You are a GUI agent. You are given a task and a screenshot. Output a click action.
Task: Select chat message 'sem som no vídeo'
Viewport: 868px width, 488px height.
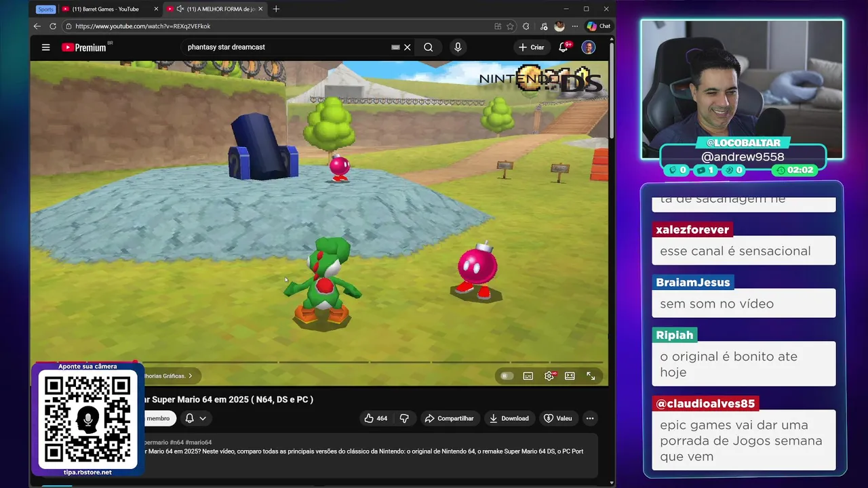[716, 304]
